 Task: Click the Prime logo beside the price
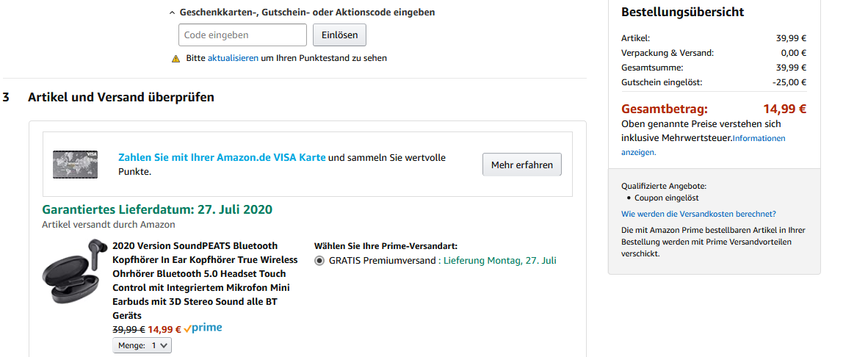click(203, 328)
